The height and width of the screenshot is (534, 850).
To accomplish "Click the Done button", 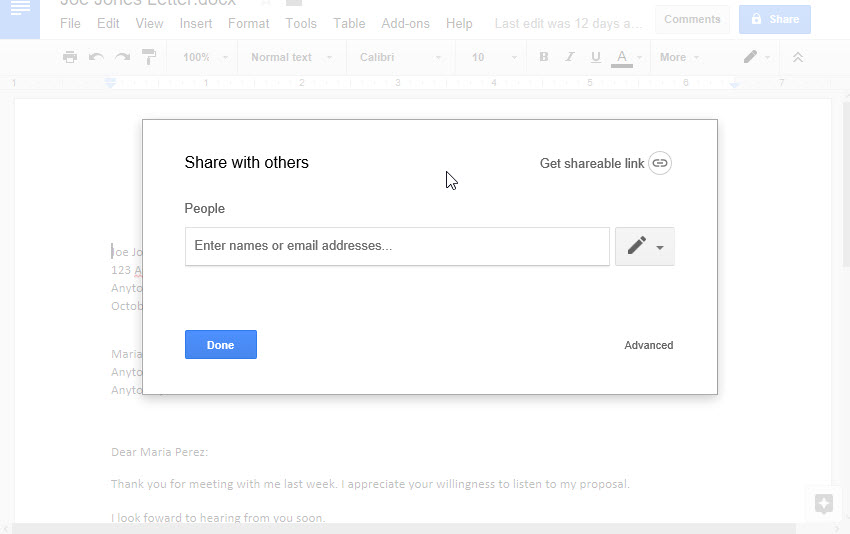I will click(220, 345).
